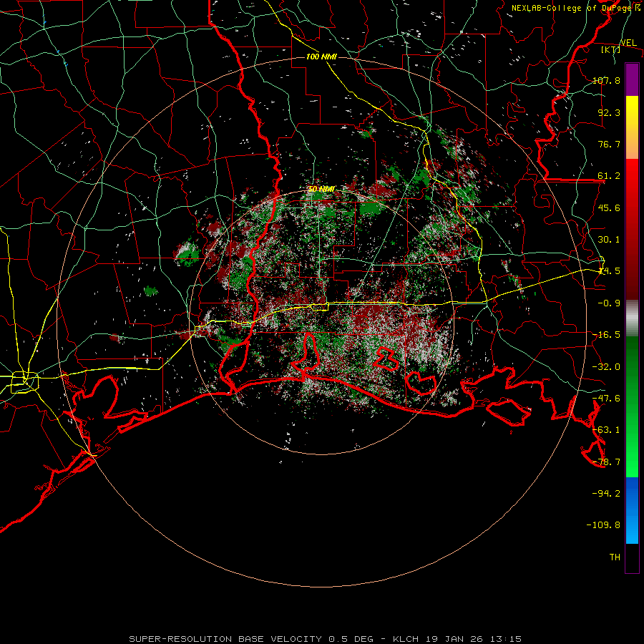Image resolution: width=644 pixels, height=644 pixels.
Task: Click the red segment of the velocity color bar
Action: (632, 229)
